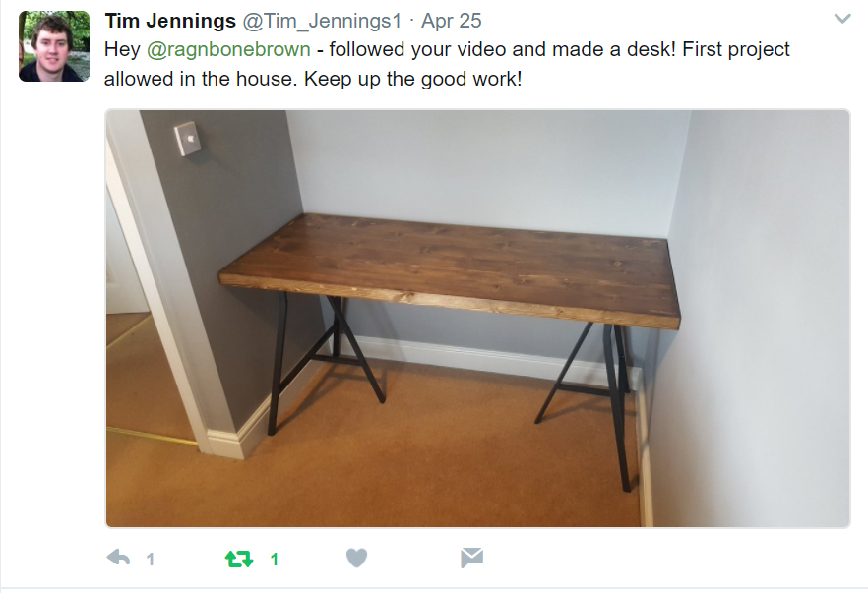868x593 pixels.
Task: Open the Apr 25 timestamp permalink
Action: (451, 21)
